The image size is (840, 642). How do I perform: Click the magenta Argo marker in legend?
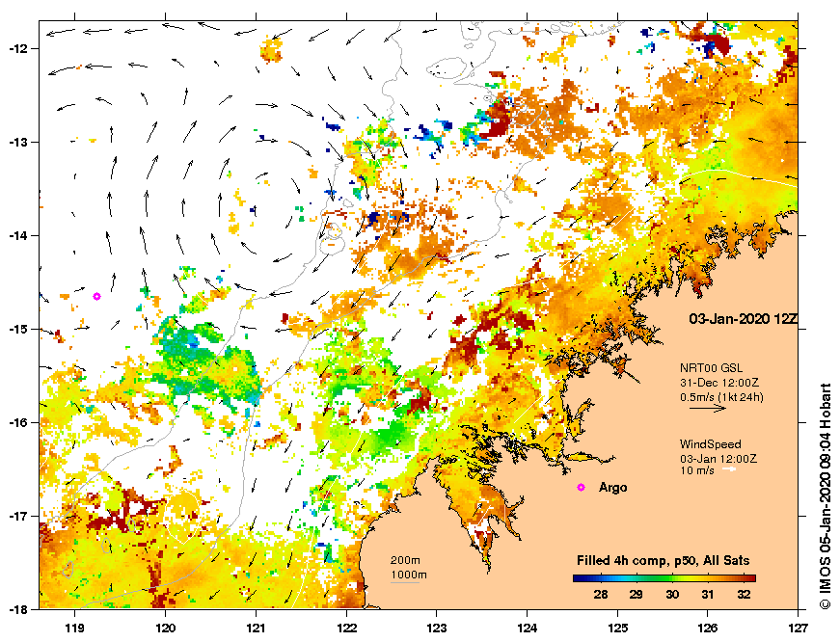coord(581,487)
